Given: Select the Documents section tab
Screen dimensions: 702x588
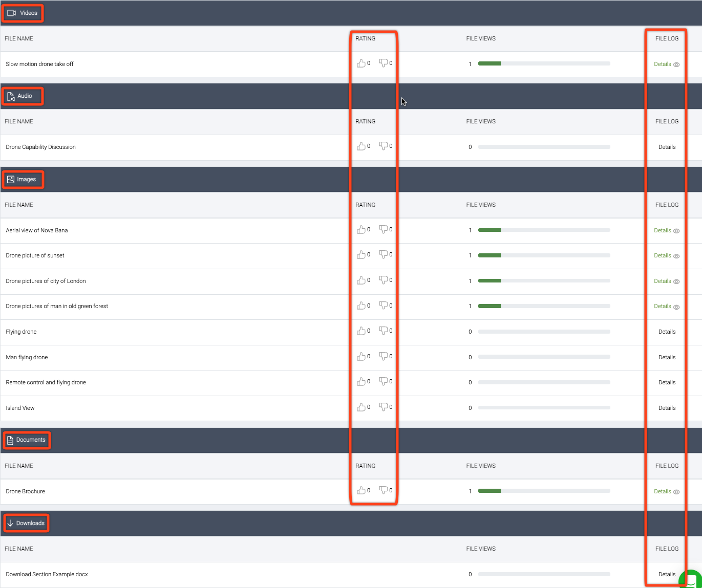Looking at the screenshot, I should [x=26, y=440].
